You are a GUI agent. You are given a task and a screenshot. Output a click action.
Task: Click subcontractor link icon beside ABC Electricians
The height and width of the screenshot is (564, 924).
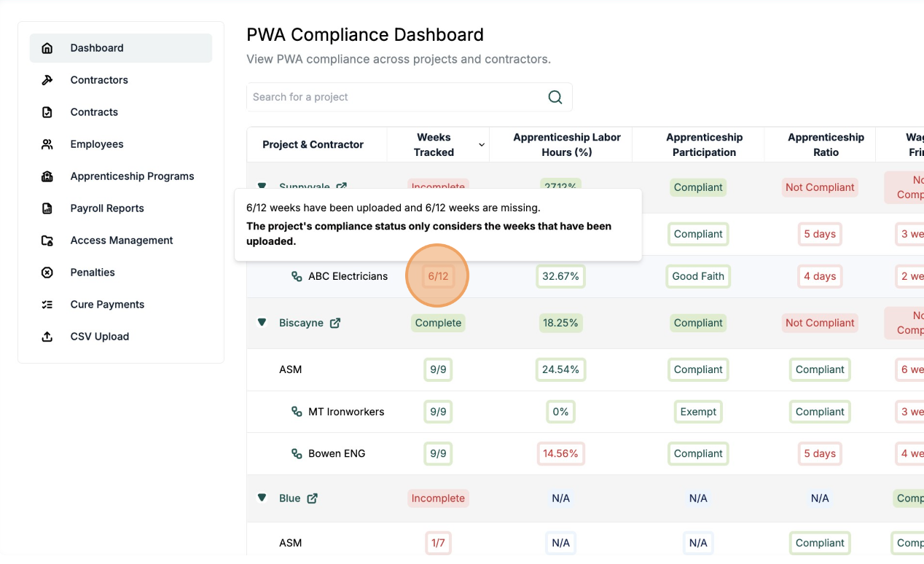(297, 277)
